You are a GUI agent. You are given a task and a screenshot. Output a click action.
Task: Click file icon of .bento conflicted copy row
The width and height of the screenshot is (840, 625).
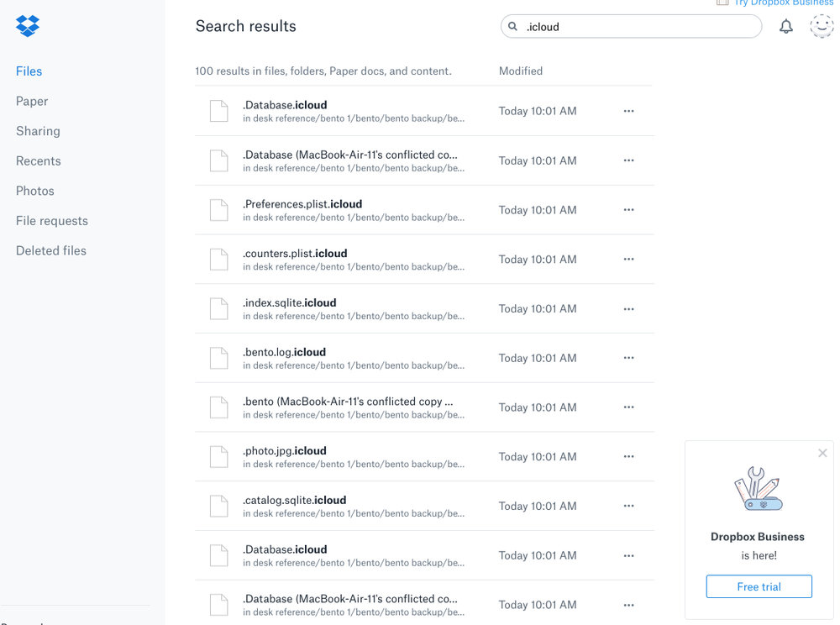pyautogui.click(x=218, y=407)
